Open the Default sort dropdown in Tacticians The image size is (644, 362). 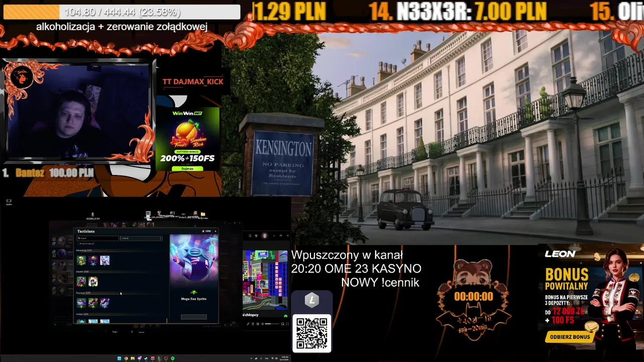[x=141, y=238]
